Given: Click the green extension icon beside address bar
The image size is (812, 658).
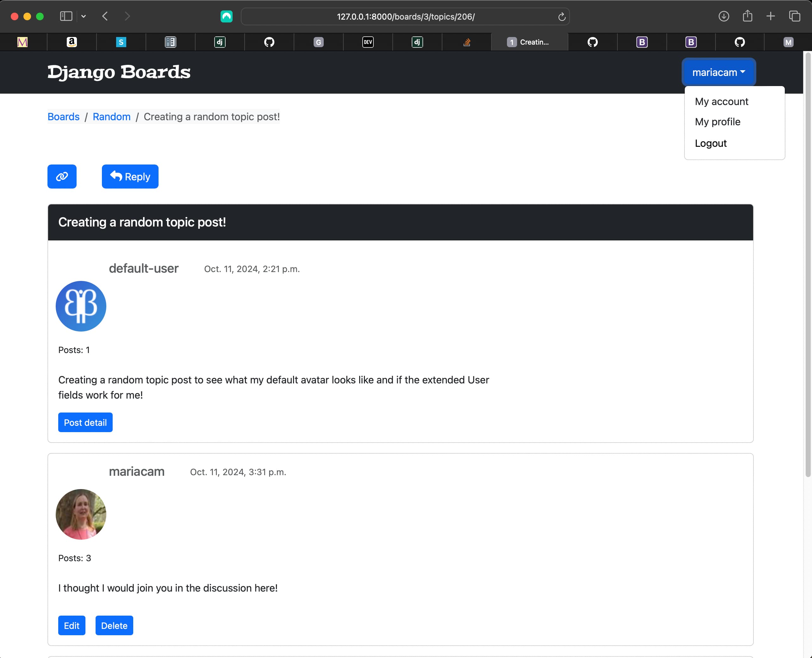Looking at the screenshot, I should 226,16.
